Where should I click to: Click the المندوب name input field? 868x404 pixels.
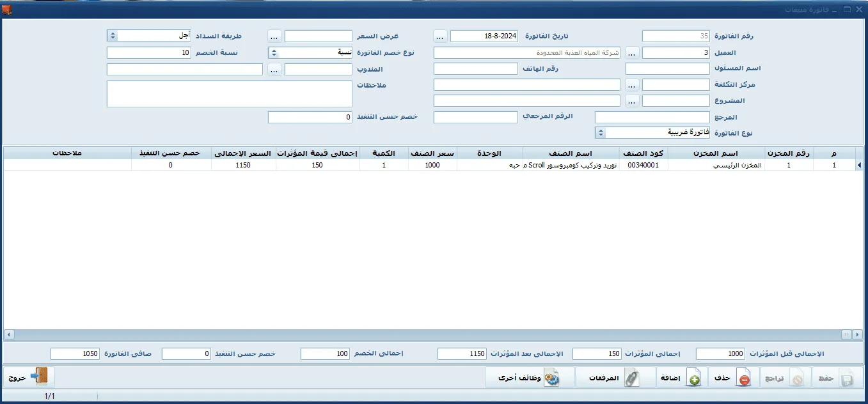click(185, 70)
